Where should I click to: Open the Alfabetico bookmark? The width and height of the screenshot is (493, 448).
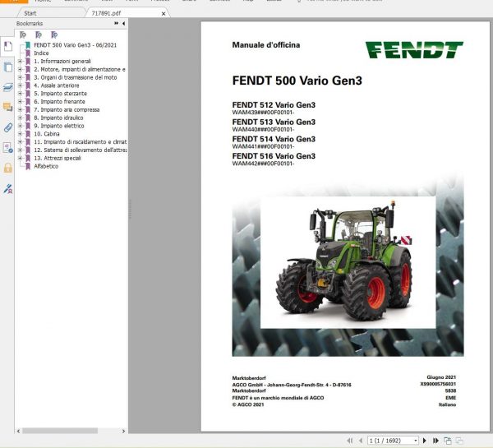[46, 166]
